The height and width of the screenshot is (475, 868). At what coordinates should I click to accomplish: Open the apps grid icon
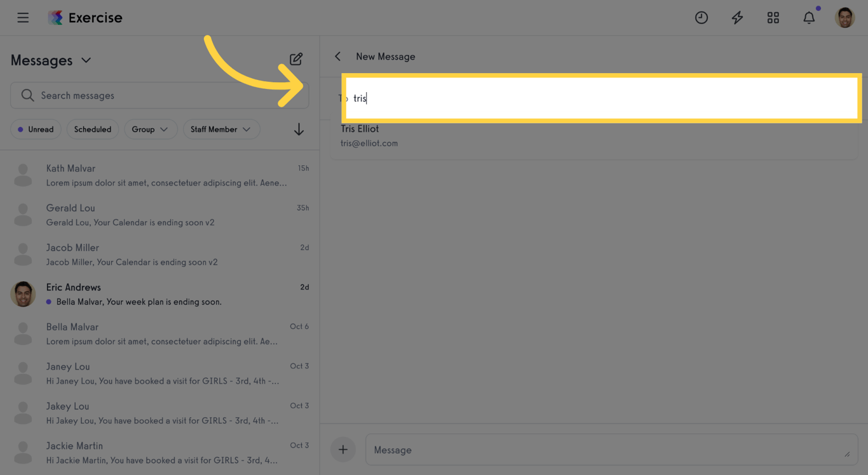[773, 18]
